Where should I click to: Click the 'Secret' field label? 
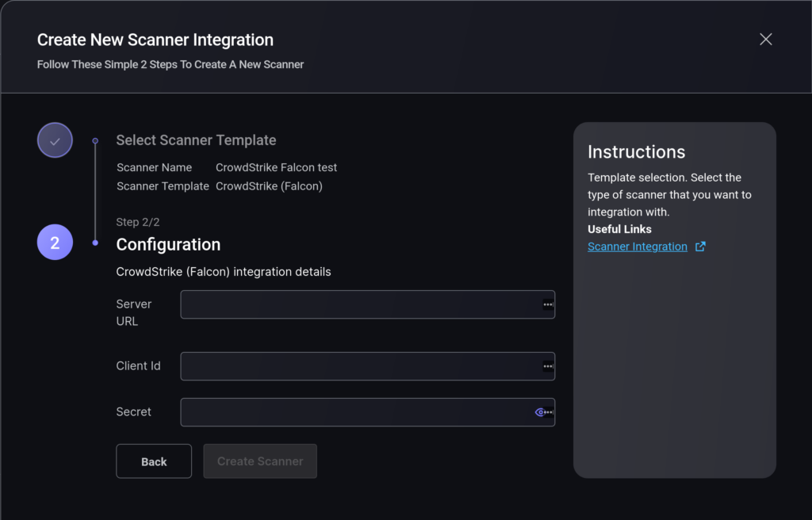tap(133, 411)
